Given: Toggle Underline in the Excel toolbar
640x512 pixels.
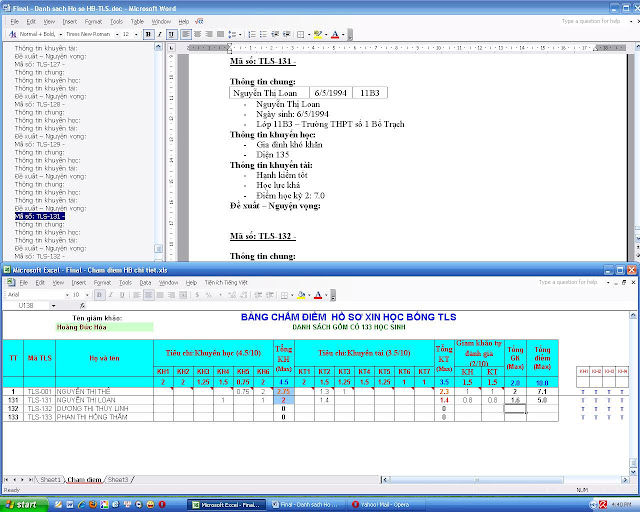Looking at the screenshot, I should [x=120, y=295].
